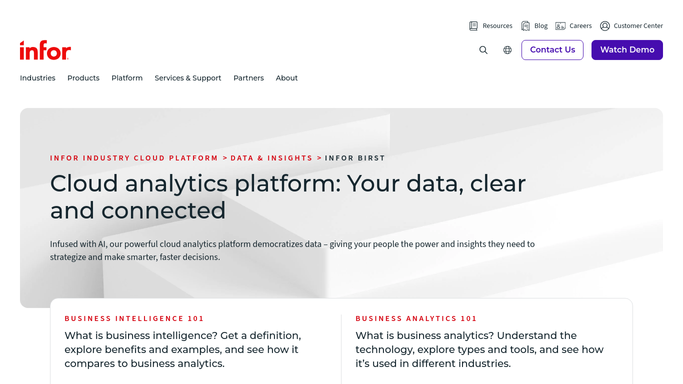Viewport: 683px width, 384px height.
Task: Expand the Platform navigation menu
Action: pos(127,78)
